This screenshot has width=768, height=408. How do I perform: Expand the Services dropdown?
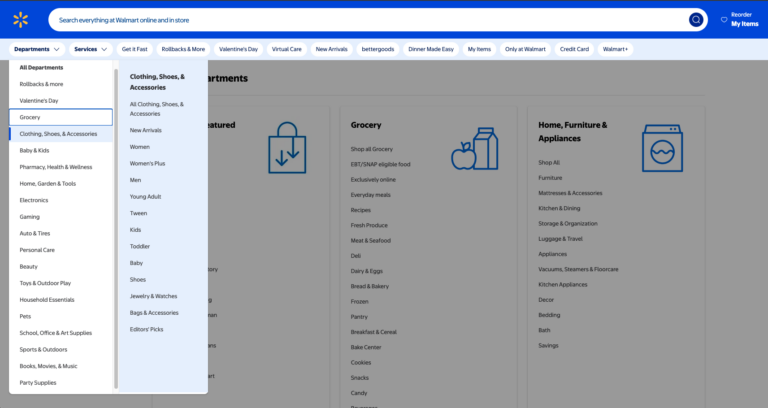point(91,49)
